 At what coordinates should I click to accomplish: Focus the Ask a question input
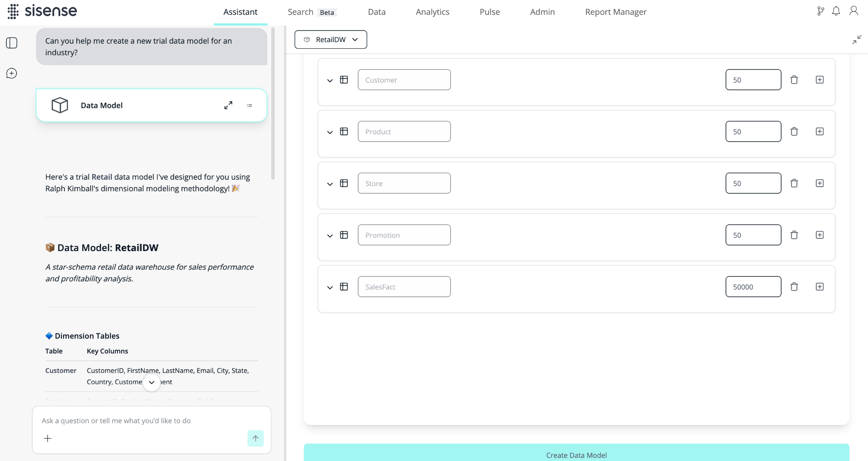point(151,421)
